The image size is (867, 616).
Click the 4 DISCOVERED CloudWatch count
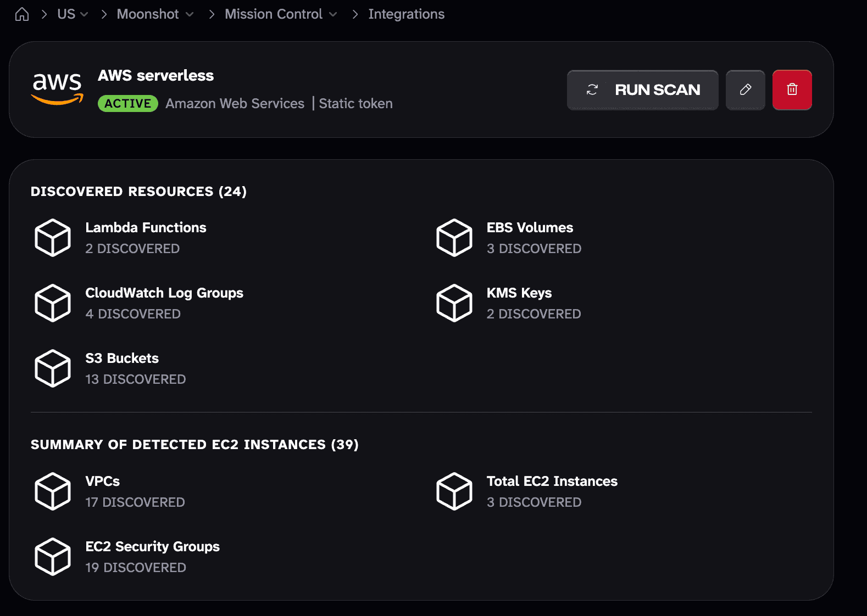click(x=133, y=314)
